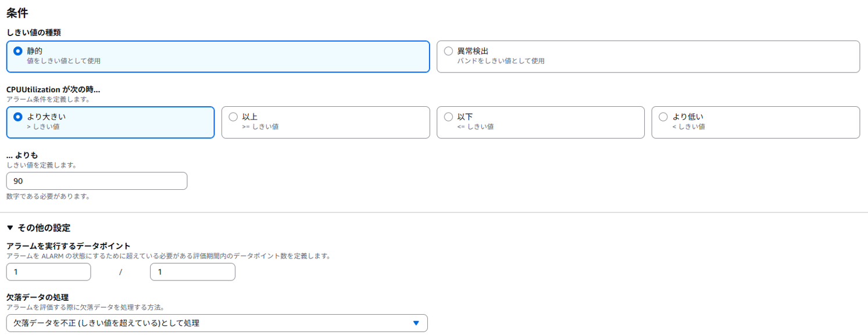This screenshot has width=868, height=335.
Task: Select the 静的 threshold type radio button
Action: (x=18, y=51)
